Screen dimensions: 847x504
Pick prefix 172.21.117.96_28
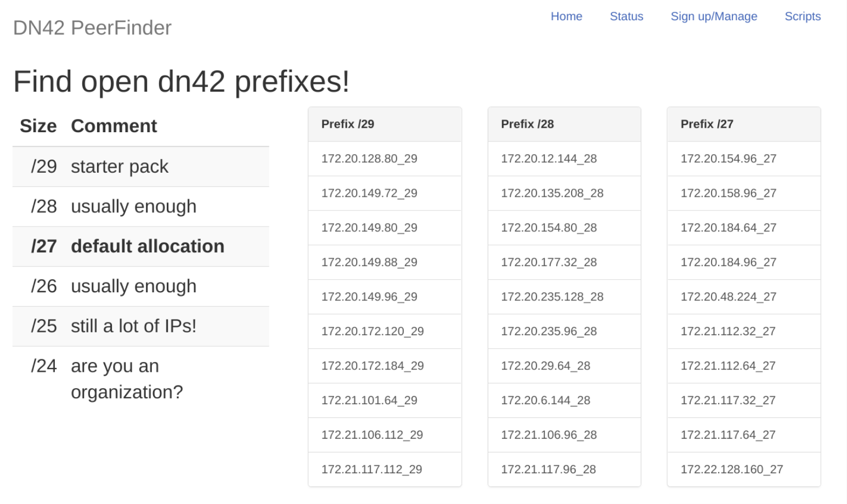[x=564, y=469]
